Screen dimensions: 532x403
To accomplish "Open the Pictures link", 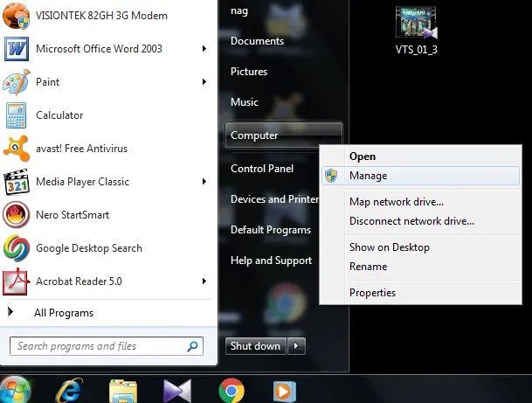I will coord(249,72).
